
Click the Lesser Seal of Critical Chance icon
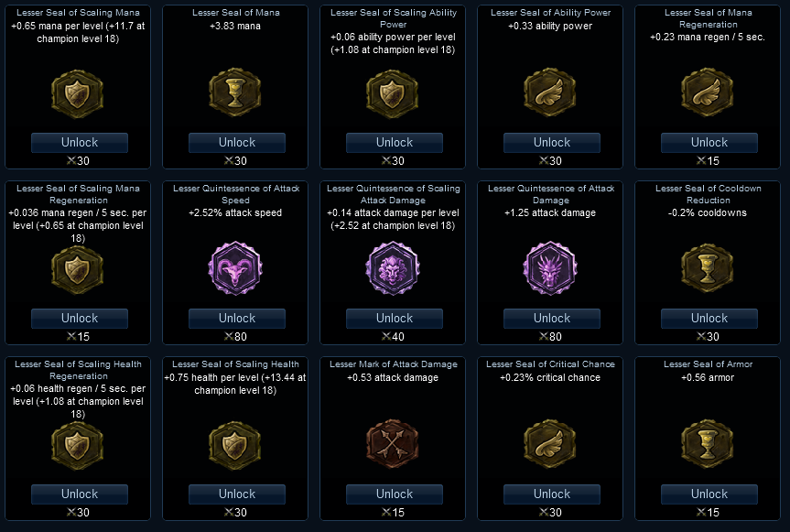click(552, 446)
